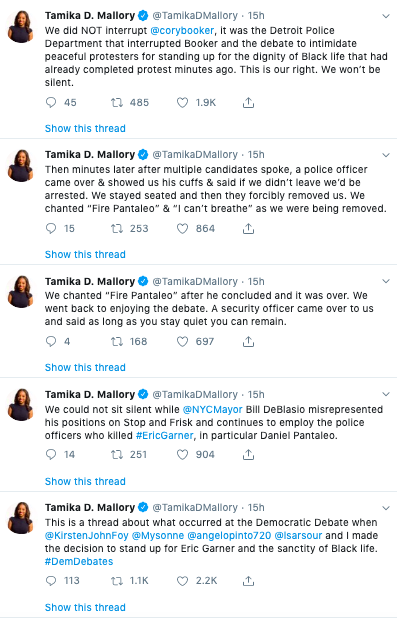Expand options caret on the cuffs tweet
This screenshot has height=618, width=397.
386,155
